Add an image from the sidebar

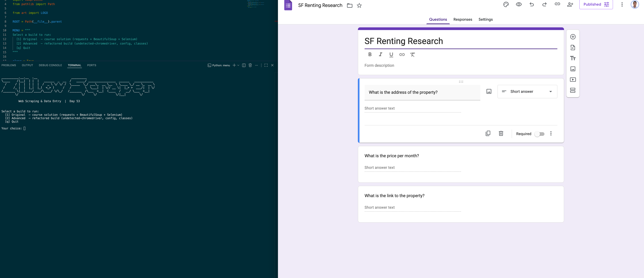coord(573,69)
